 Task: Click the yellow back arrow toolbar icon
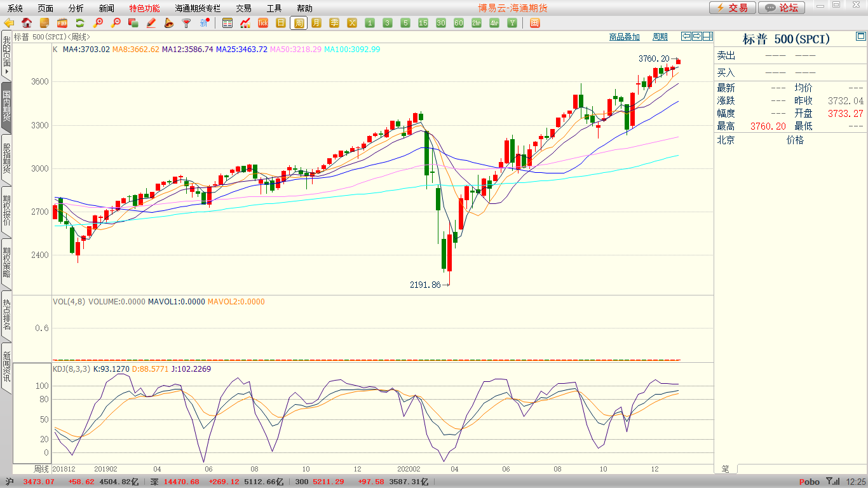tap(9, 23)
